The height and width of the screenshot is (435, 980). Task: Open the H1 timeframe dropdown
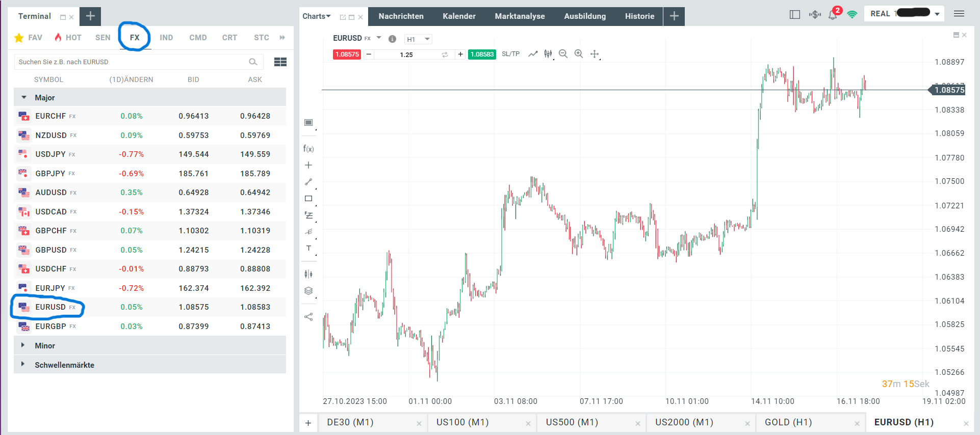pos(418,39)
